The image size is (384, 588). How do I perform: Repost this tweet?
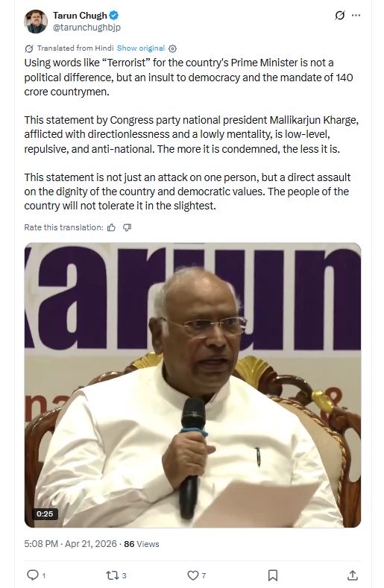112,575
